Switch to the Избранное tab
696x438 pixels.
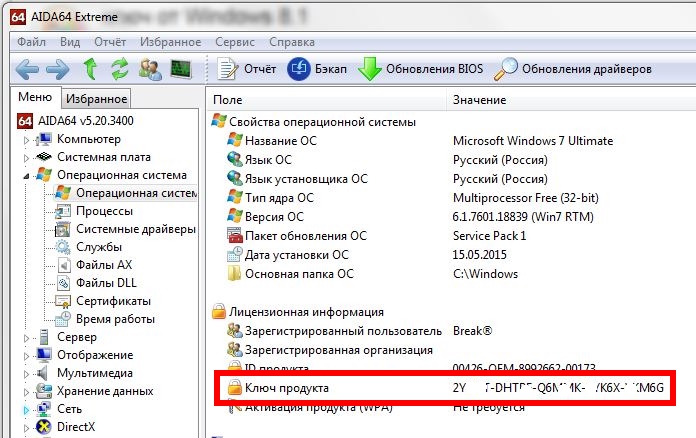click(96, 99)
